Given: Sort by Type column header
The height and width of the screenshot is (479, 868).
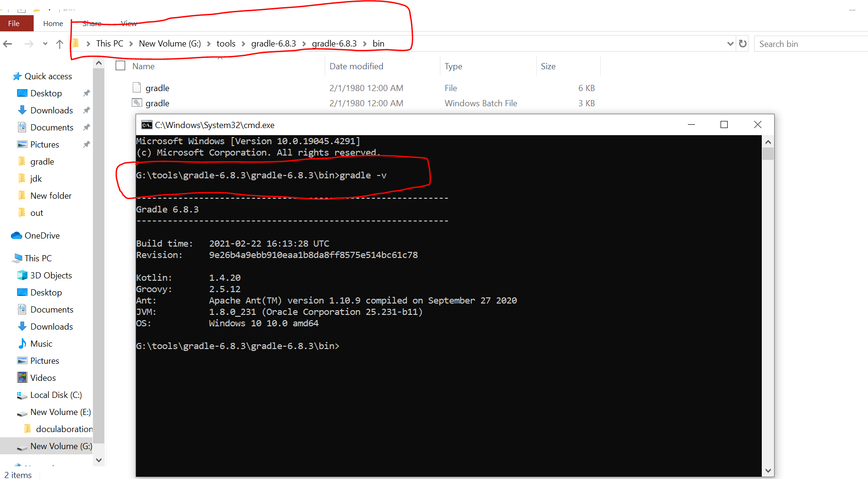Looking at the screenshot, I should 453,66.
